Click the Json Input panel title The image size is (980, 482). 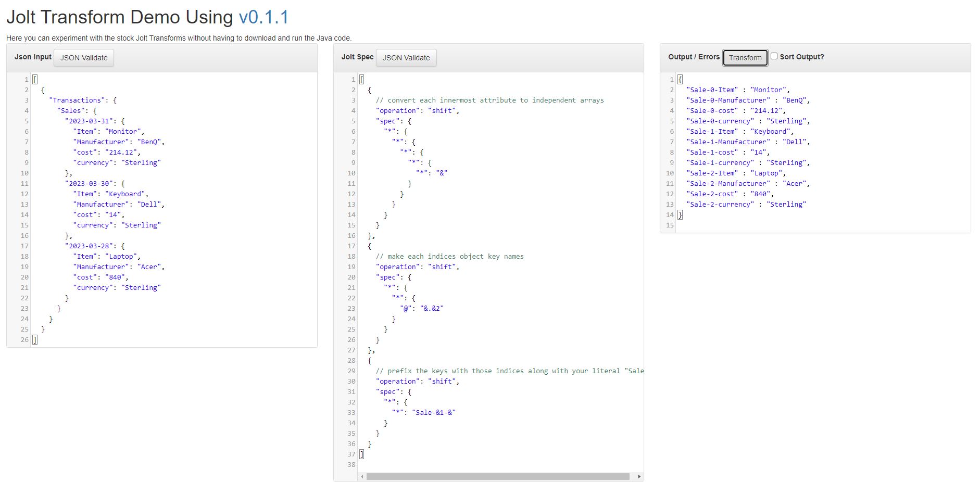click(x=33, y=57)
